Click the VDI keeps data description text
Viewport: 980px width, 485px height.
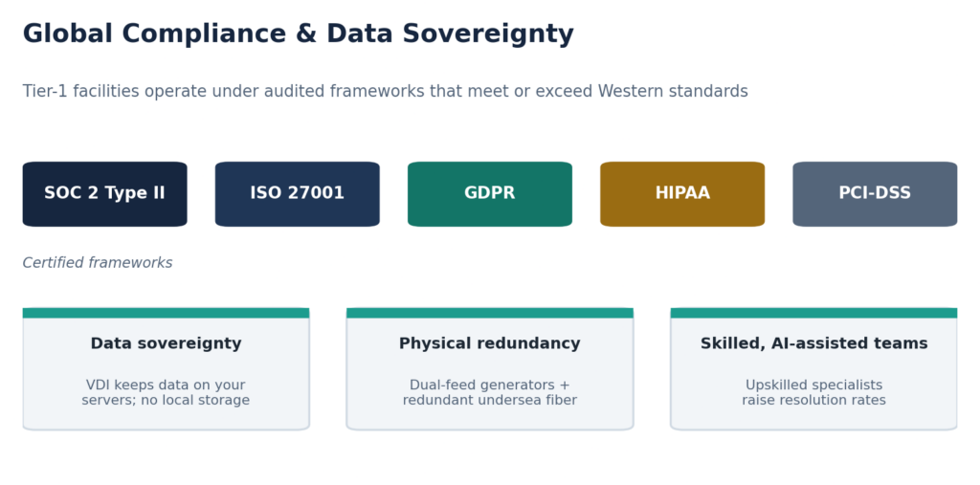tap(167, 392)
